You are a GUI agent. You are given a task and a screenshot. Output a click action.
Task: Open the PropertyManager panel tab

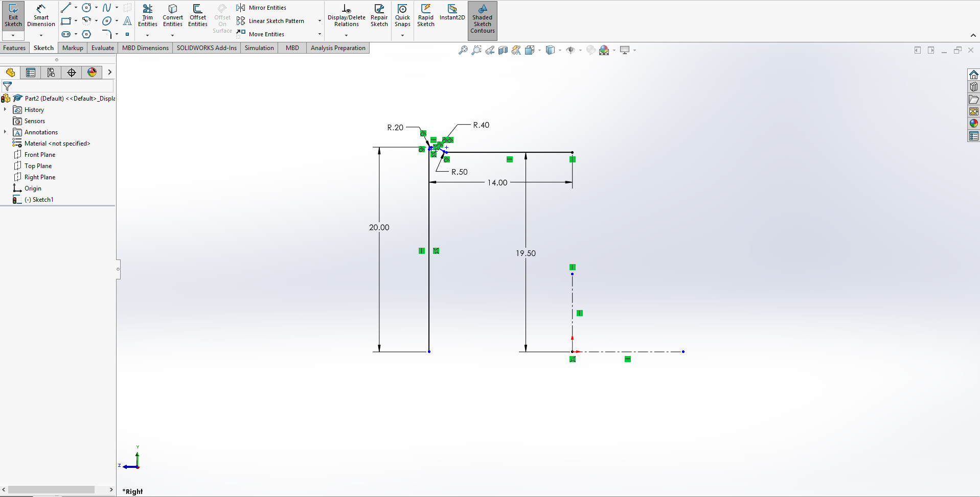point(31,73)
